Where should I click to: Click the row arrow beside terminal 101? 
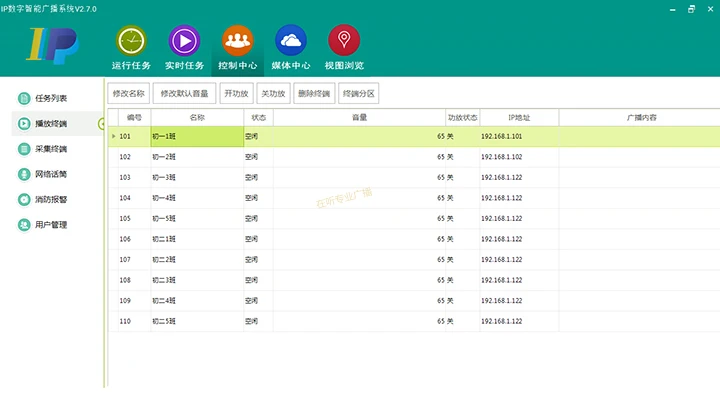pos(113,136)
